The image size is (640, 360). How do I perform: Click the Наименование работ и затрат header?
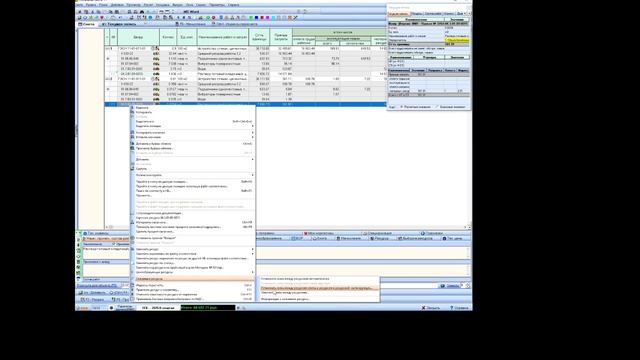click(x=222, y=37)
